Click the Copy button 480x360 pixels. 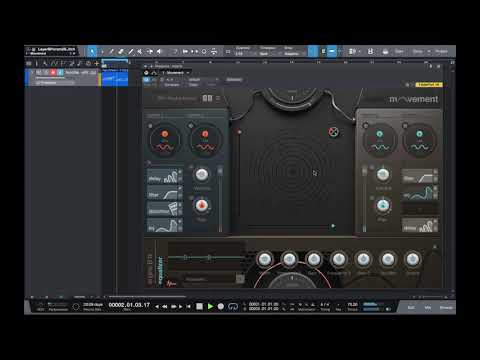(x=194, y=85)
